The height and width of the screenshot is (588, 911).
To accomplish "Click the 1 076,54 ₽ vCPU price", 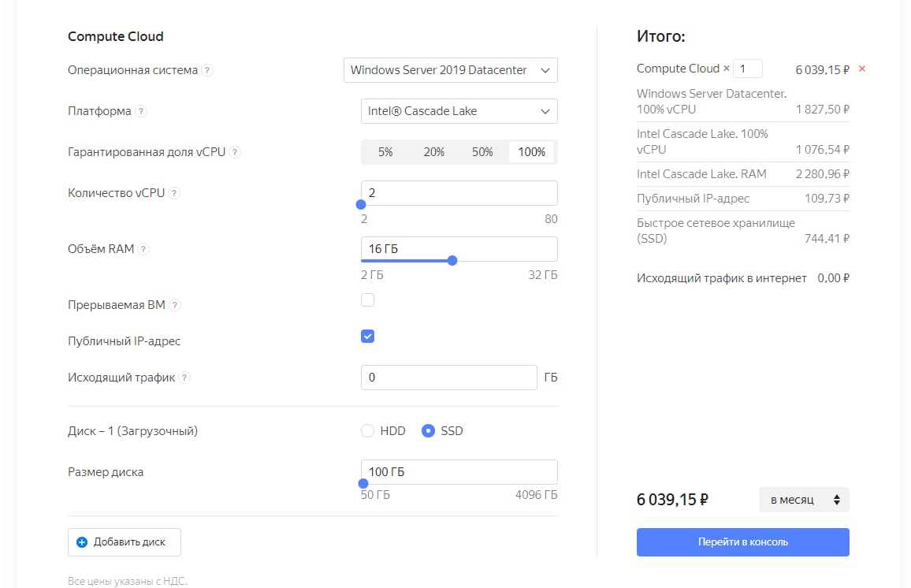I will click(822, 149).
